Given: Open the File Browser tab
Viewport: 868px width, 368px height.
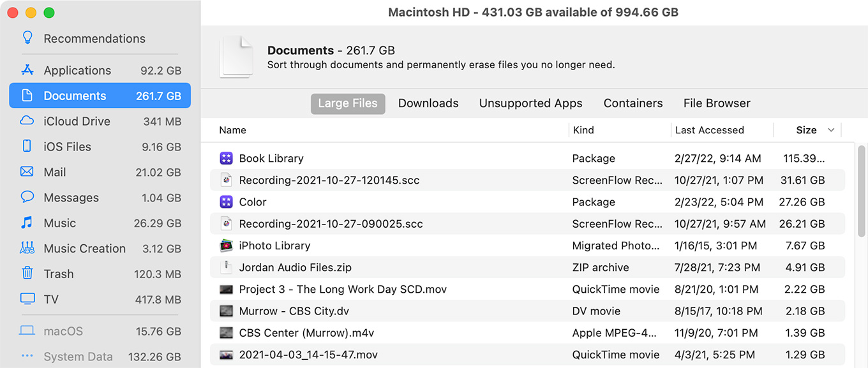Looking at the screenshot, I should [717, 103].
